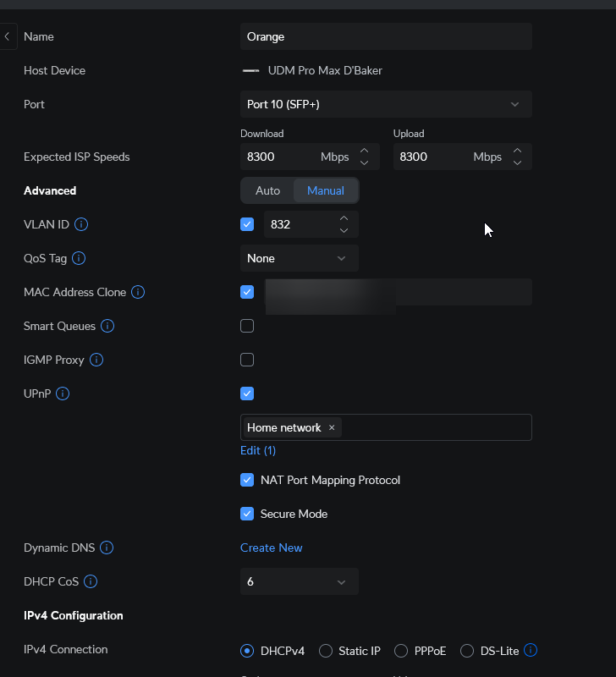Expand the QoS Tag dropdown

pos(299,258)
